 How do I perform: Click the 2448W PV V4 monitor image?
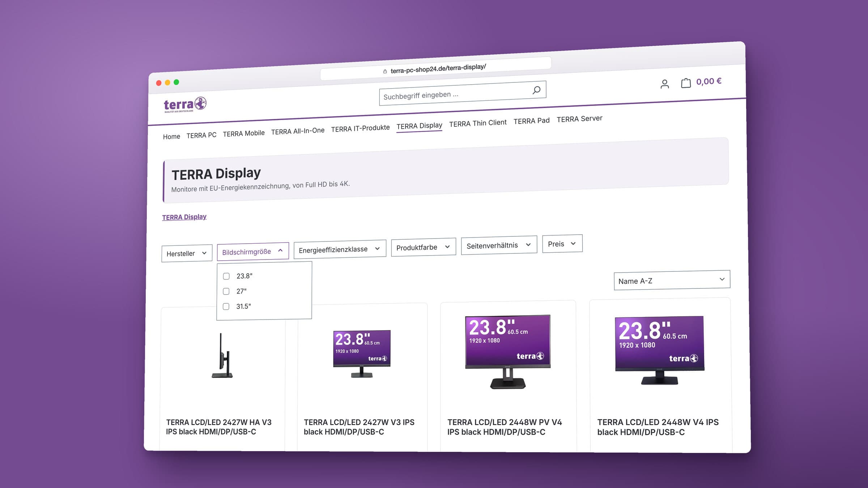coord(508,352)
